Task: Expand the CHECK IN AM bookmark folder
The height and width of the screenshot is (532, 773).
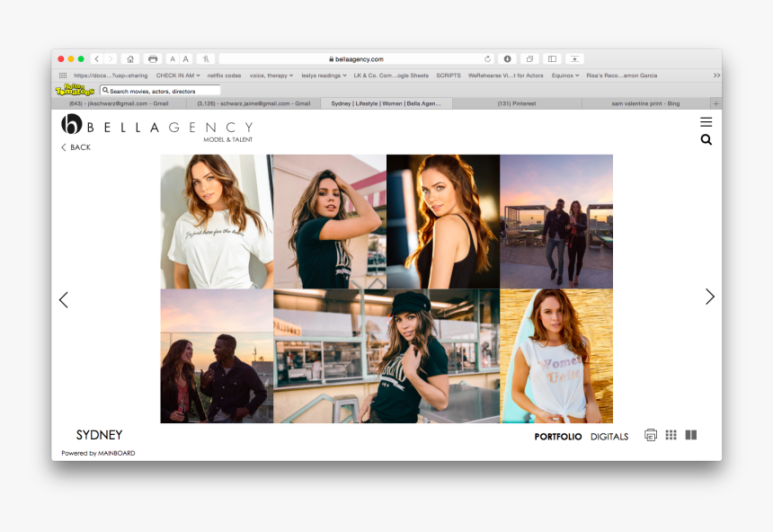Action: click(177, 75)
